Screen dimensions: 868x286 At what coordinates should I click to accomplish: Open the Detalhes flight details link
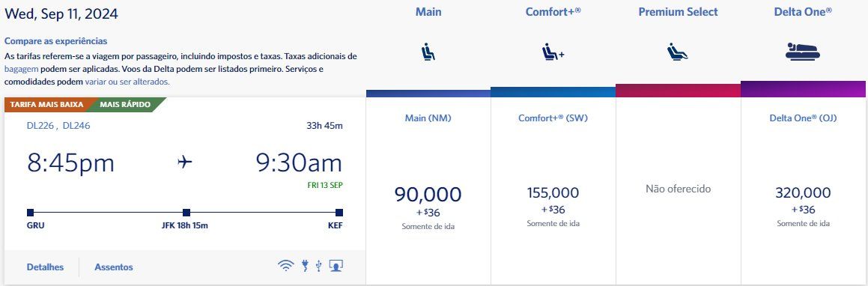coord(45,267)
